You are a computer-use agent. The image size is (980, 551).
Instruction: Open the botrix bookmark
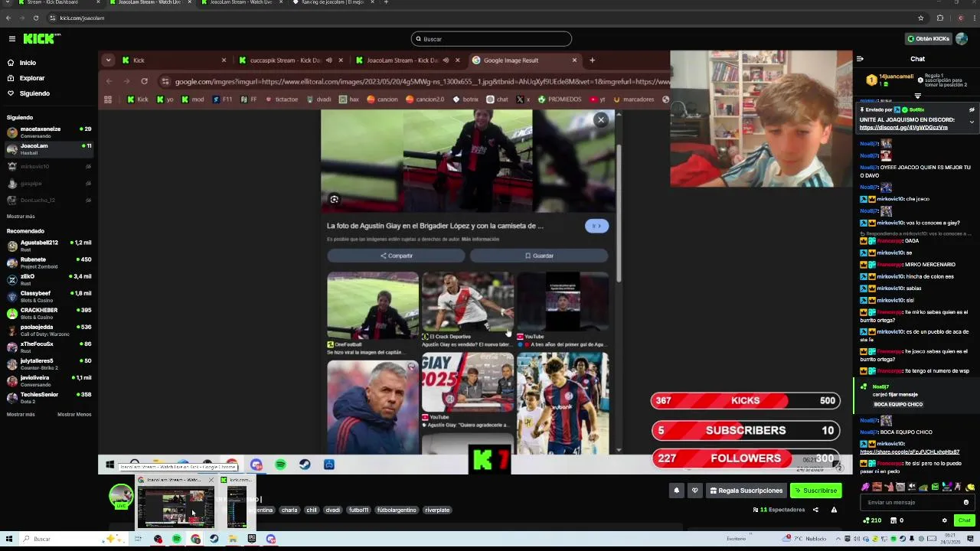pos(465,99)
